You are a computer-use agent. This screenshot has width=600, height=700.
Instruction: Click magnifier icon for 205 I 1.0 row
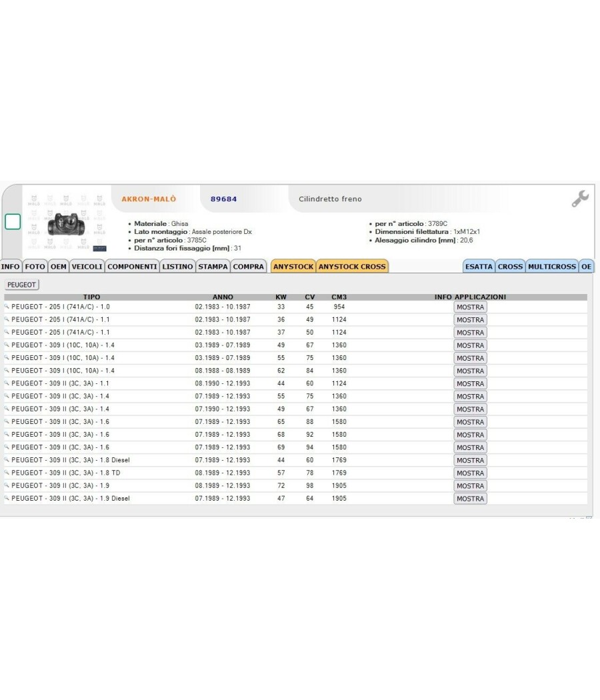[x=7, y=307]
